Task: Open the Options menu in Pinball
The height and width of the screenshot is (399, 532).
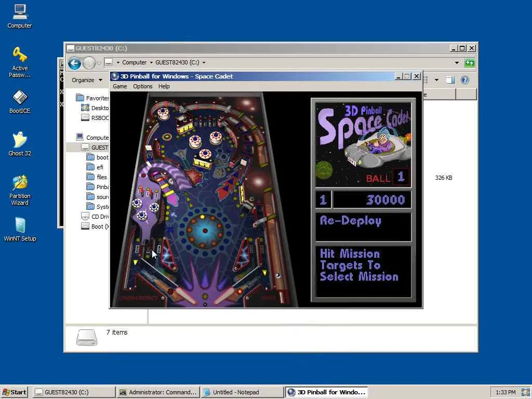Action: pos(142,87)
